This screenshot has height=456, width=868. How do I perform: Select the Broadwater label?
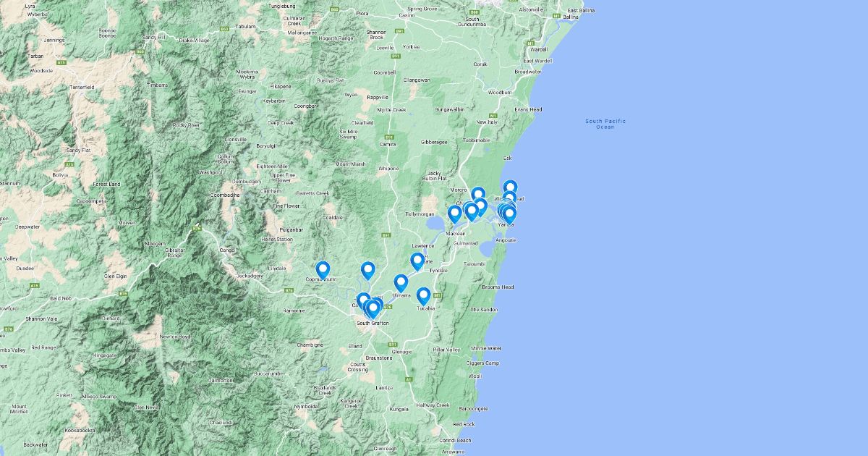528,72
